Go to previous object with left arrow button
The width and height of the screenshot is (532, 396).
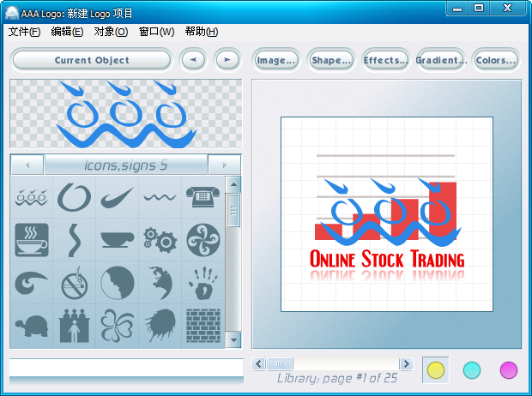pyautogui.click(x=193, y=60)
